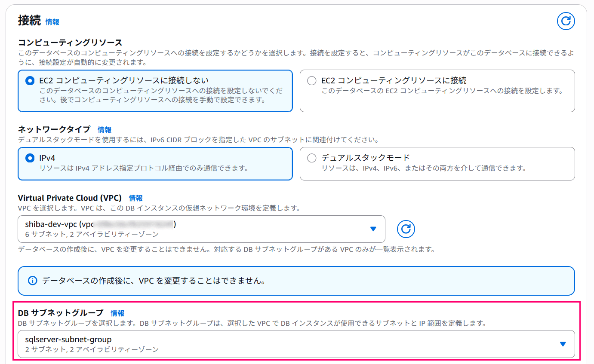Open 情報 link next to Virtual Private Cloud (VPC)
594x364 pixels.
135,198
